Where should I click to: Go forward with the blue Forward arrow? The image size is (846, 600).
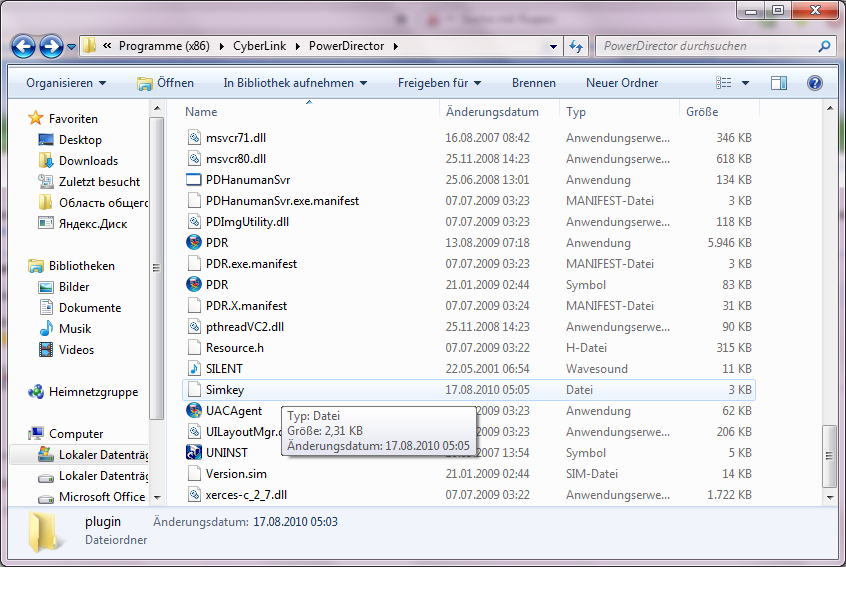point(51,46)
